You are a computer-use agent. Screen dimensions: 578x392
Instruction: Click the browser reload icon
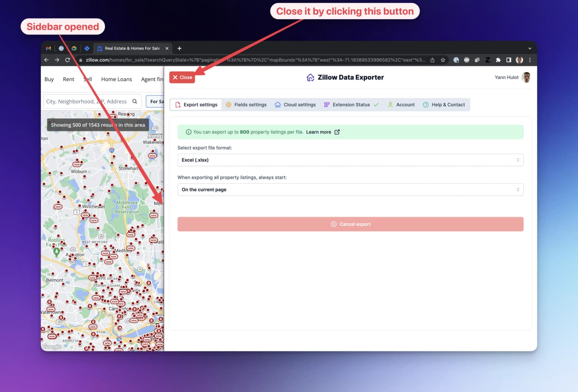click(x=68, y=60)
